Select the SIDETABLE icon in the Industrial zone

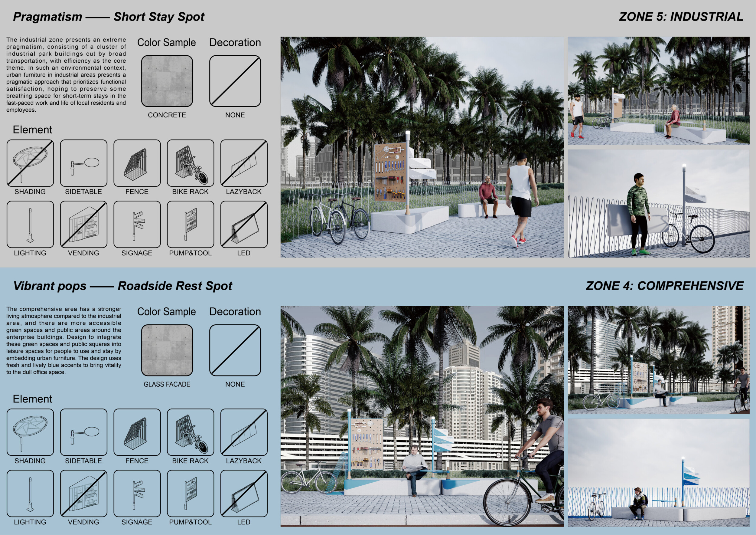point(84,163)
